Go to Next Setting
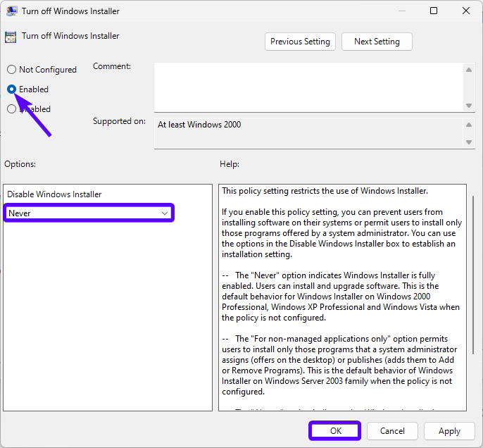Screen dimensions: 483x448 click(x=377, y=42)
